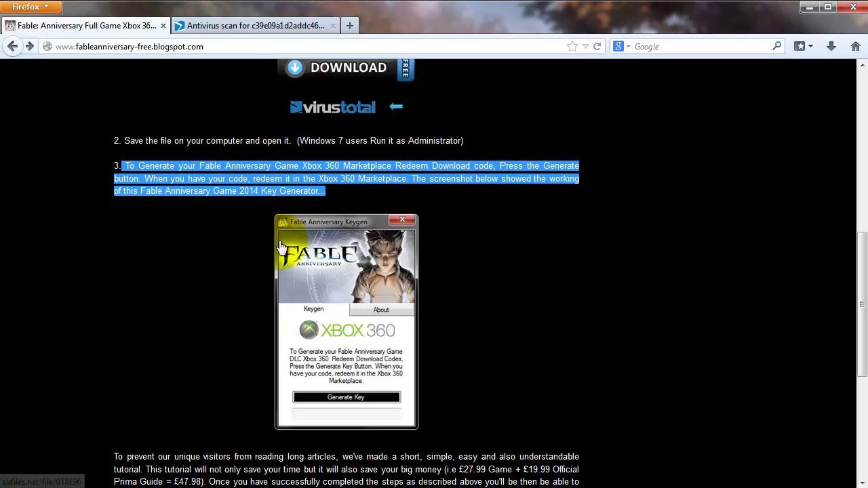The image size is (868, 488).
Task: Go back one page with the back arrow
Action: click(x=12, y=46)
